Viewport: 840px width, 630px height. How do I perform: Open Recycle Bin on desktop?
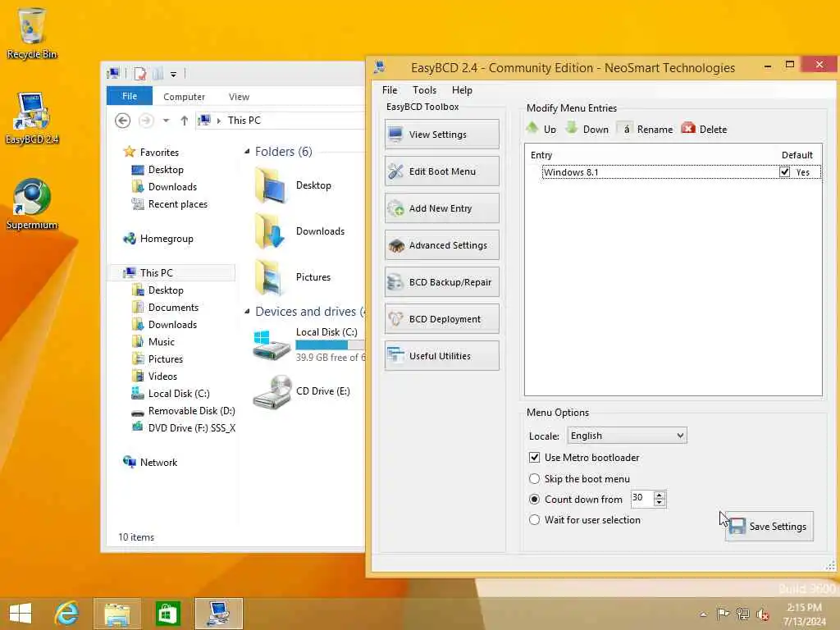click(32, 33)
